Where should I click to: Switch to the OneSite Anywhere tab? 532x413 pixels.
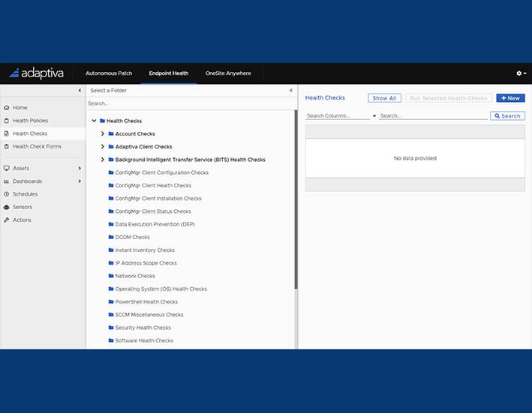[x=228, y=73]
